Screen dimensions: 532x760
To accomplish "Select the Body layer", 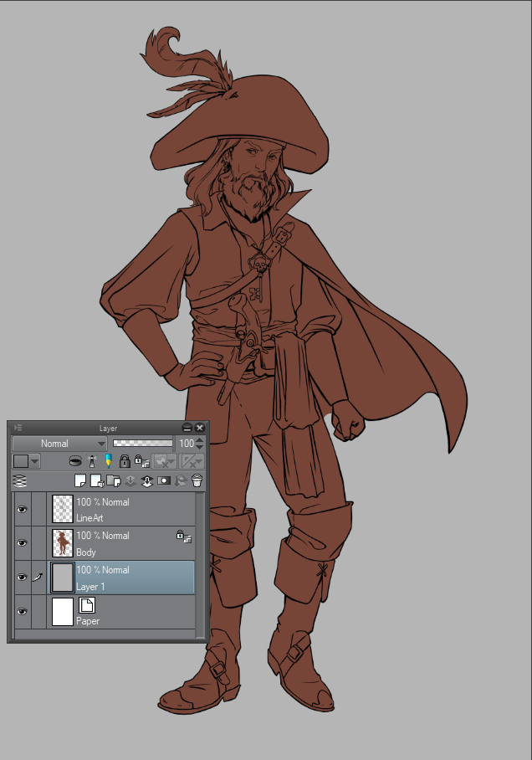I will [125, 543].
